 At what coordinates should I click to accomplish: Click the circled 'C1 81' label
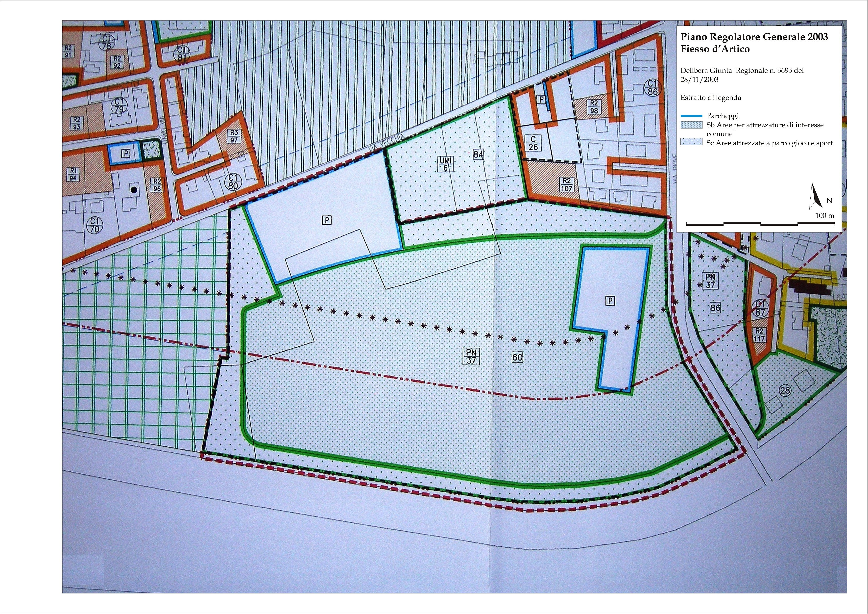(x=182, y=54)
